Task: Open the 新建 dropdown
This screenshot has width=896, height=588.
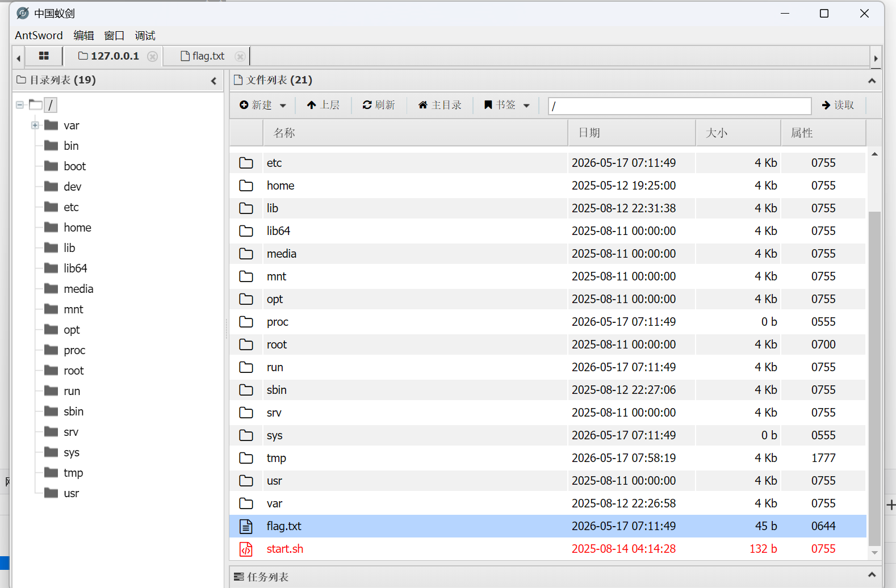Action: click(263, 105)
